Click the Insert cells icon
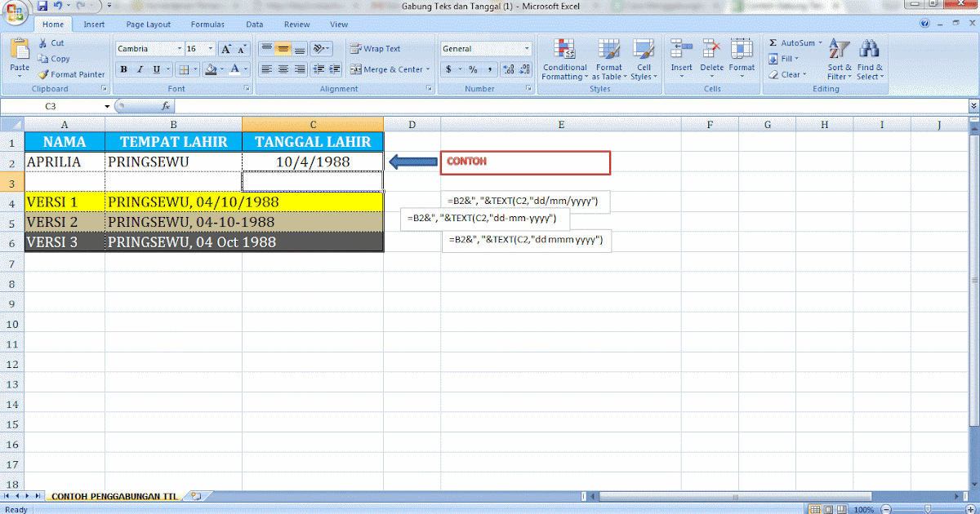 pos(681,49)
